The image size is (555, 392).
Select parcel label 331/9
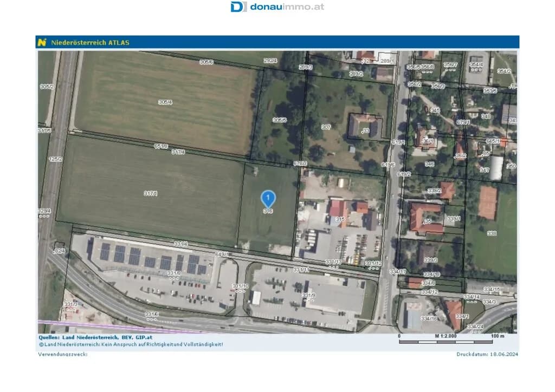308,295
